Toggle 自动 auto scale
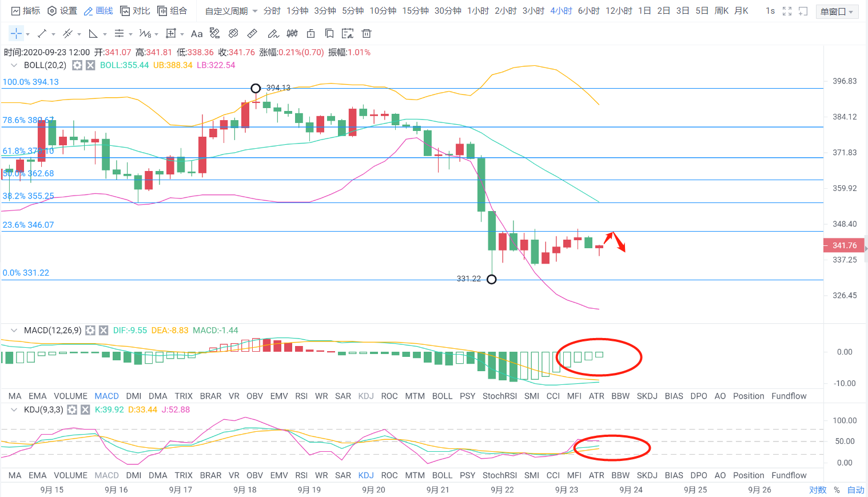Image resolution: width=868 pixels, height=497 pixels. coord(856,490)
